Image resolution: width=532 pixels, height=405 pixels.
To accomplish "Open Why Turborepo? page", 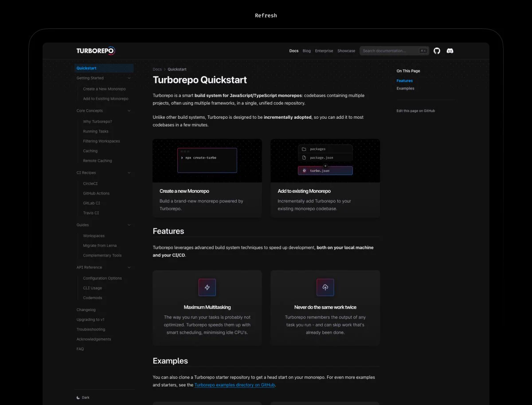I will [98, 122].
